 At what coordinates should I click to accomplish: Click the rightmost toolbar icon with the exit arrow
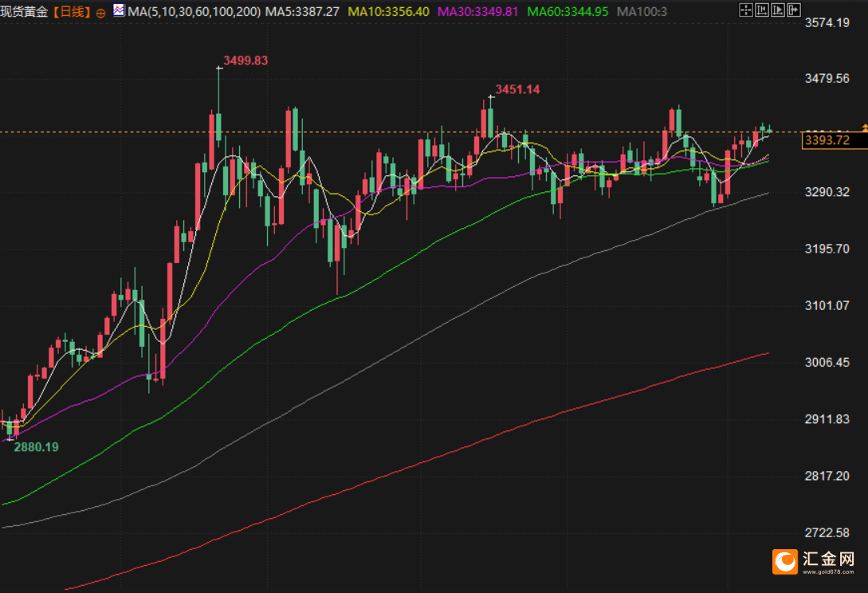coord(794,10)
